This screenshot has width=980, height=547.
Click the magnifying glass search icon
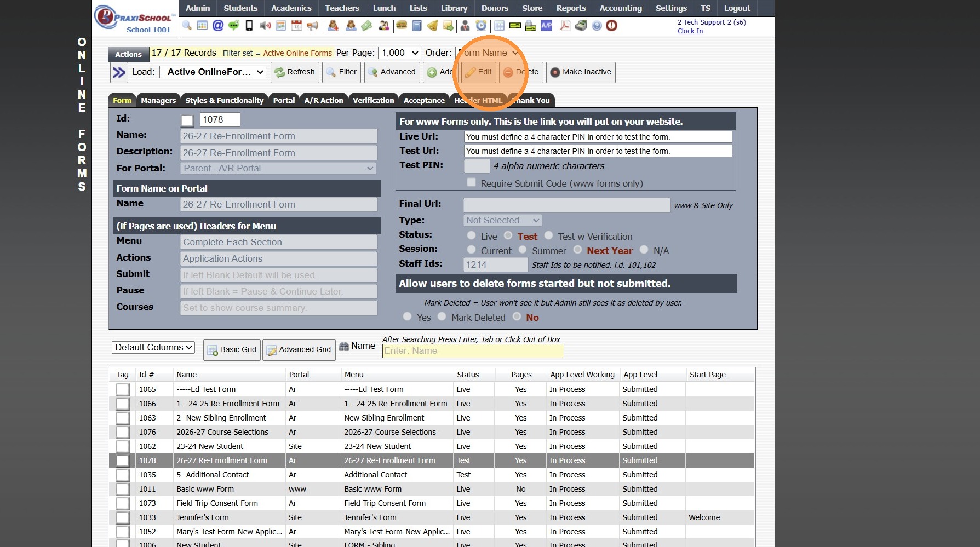187,26
